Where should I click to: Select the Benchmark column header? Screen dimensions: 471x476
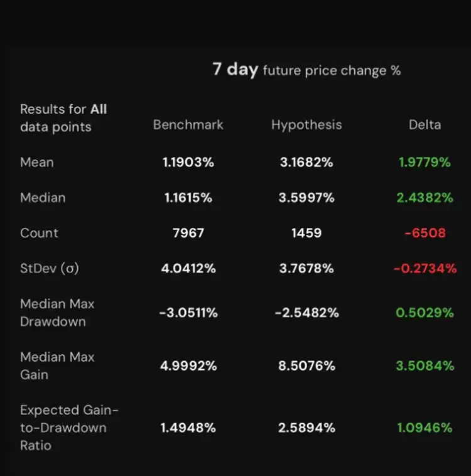point(188,125)
